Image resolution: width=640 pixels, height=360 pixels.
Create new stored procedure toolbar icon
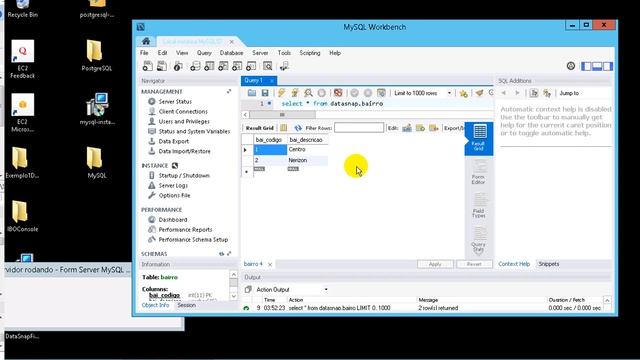[237, 66]
